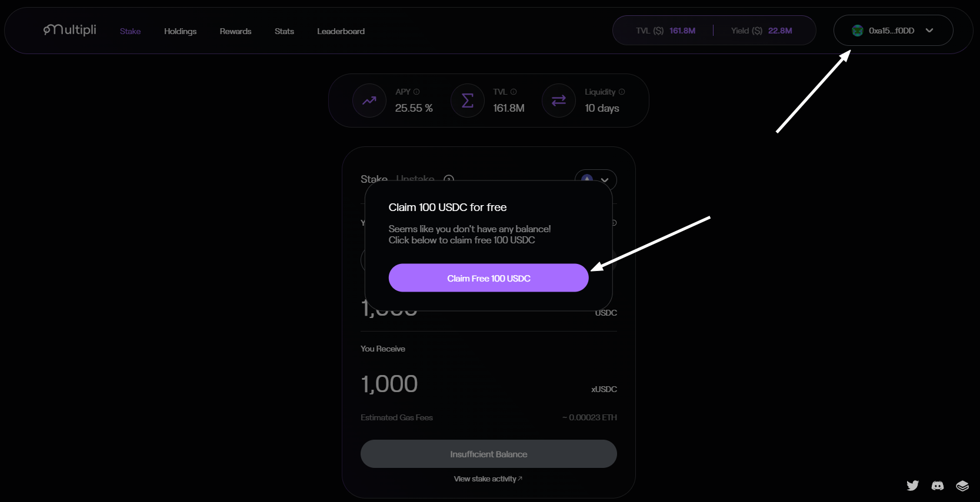The width and height of the screenshot is (980, 502).
Task: Click the Liquidity info icon
Action: (x=622, y=92)
